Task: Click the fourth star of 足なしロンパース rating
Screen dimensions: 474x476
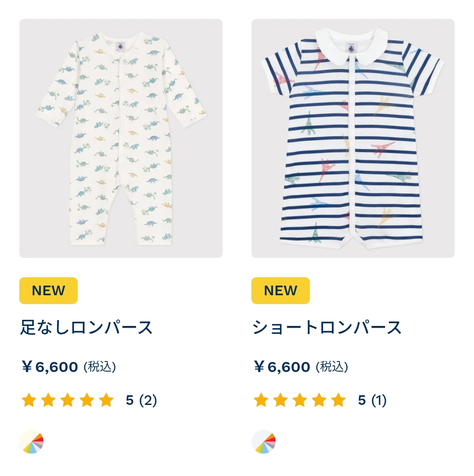Action: pos(87,400)
